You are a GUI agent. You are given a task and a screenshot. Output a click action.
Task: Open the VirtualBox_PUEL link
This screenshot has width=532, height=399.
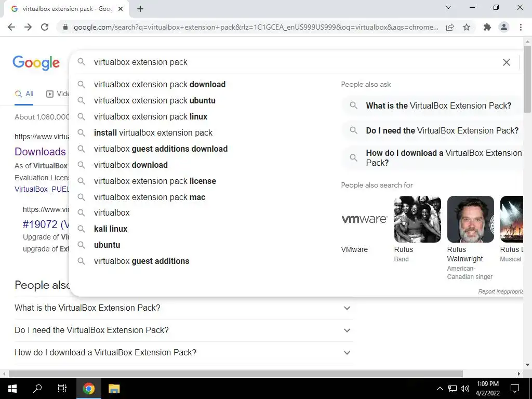(42, 189)
